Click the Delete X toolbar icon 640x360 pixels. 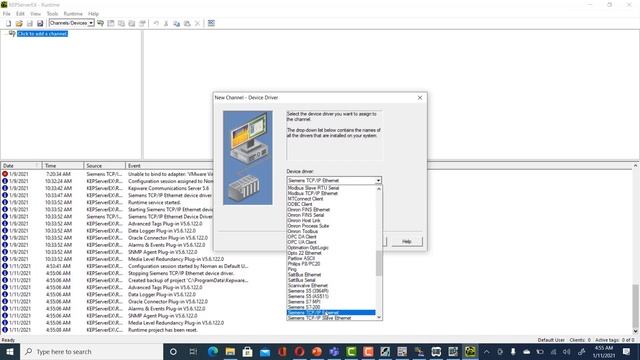(198, 23)
